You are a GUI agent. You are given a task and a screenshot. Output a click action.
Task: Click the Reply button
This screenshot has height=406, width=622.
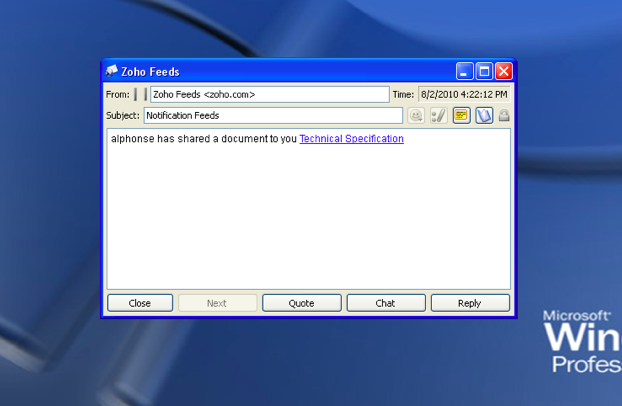470,303
